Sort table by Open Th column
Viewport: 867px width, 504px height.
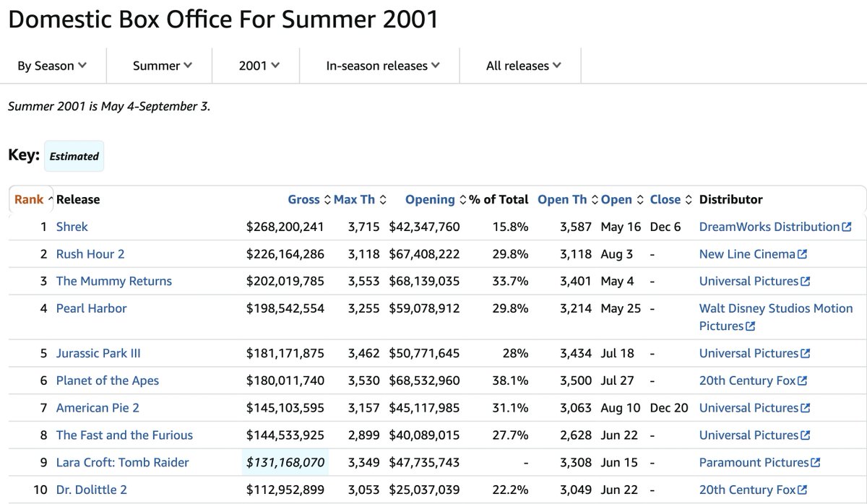tap(568, 199)
